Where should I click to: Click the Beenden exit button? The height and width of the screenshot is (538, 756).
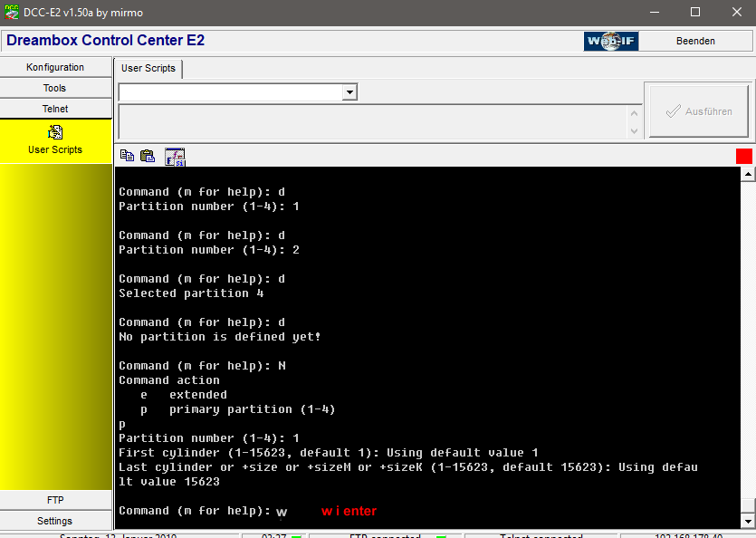point(695,41)
